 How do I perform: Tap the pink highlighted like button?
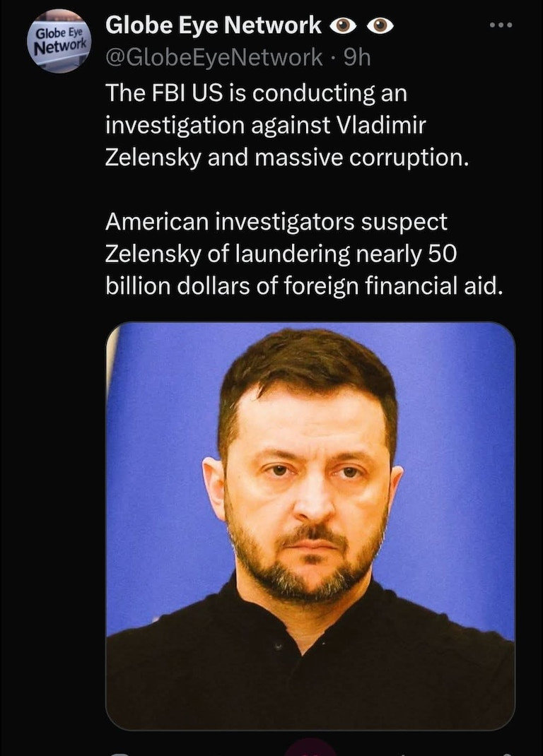point(310,749)
